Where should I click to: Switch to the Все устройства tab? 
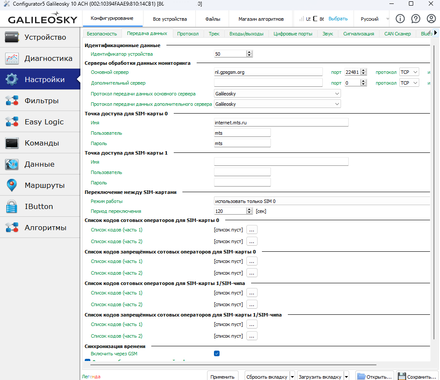(x=170, y=19)
